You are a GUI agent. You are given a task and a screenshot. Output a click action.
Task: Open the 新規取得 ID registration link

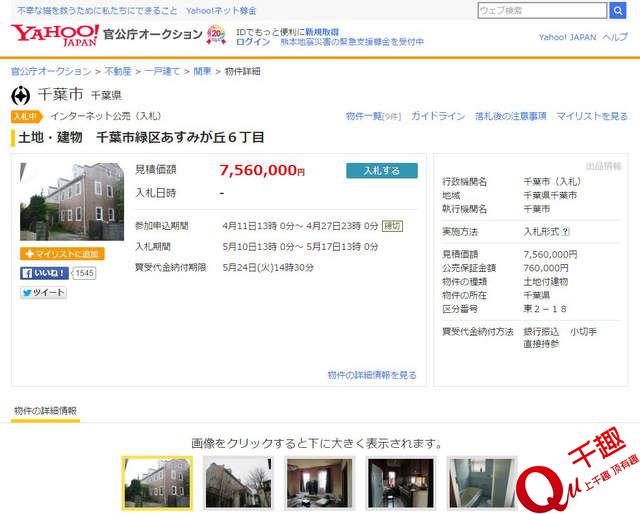322,32
